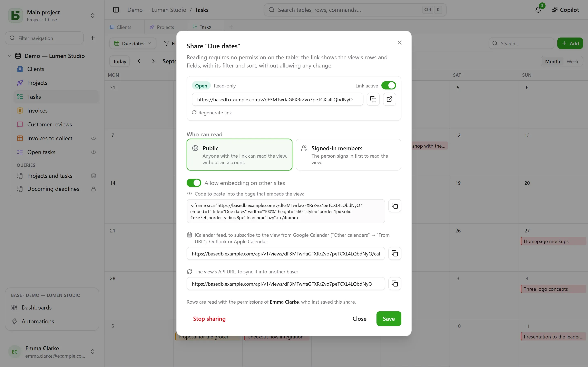Copy the view's API URL
The image size is (588, 367).
[x=395, y=283]
